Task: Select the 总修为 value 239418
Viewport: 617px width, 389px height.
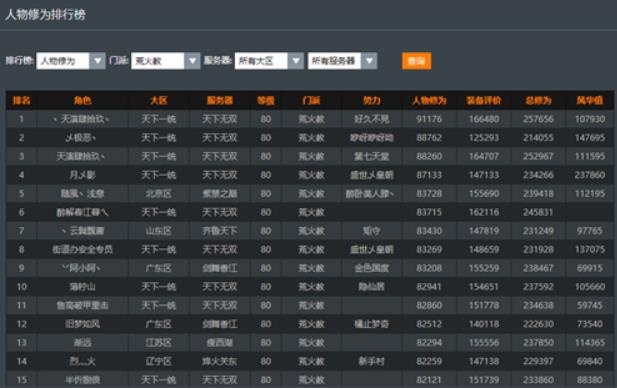Action: (x=538, y=194)
